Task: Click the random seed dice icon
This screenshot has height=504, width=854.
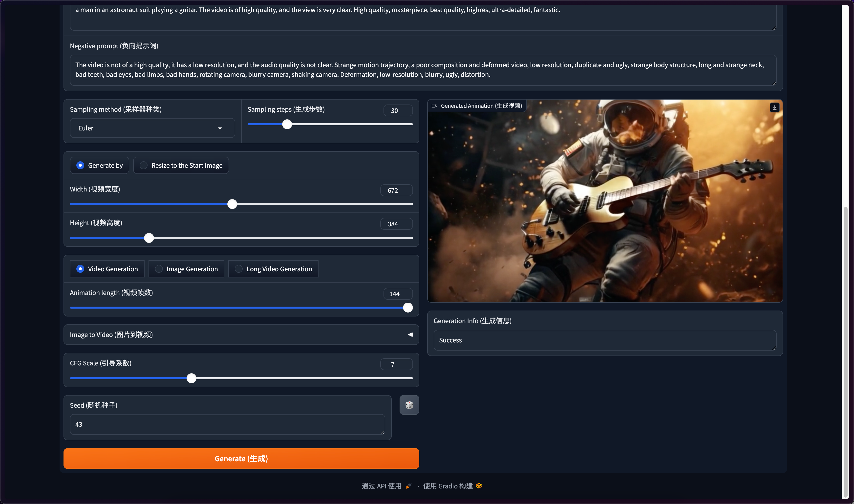Action: (409, 405)
